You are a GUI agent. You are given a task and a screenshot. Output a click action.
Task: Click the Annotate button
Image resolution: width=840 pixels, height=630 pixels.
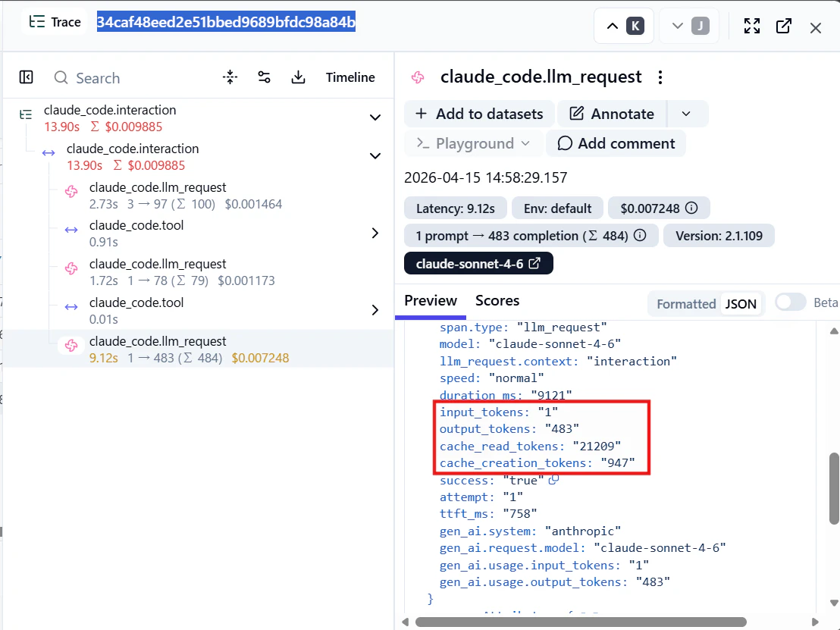pyautogui.click(x=613, y=114)
